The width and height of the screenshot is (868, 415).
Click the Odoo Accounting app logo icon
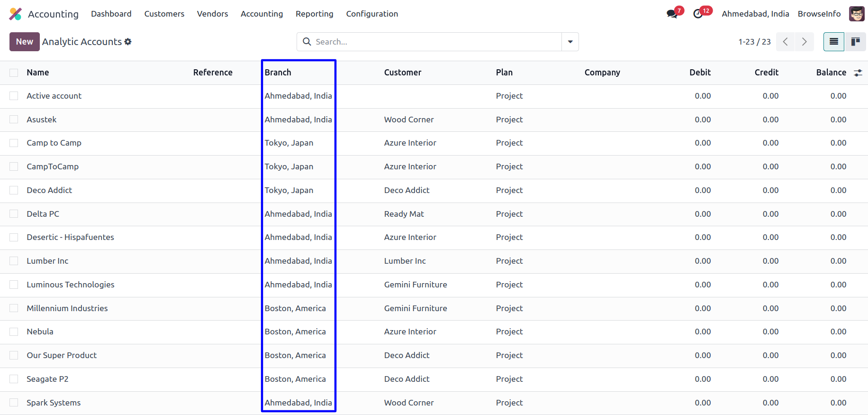click(x=15, y=14)
